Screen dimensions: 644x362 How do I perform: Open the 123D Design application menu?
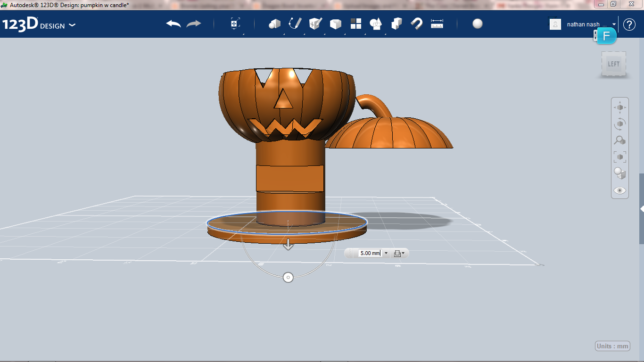[x=39, y=25]
